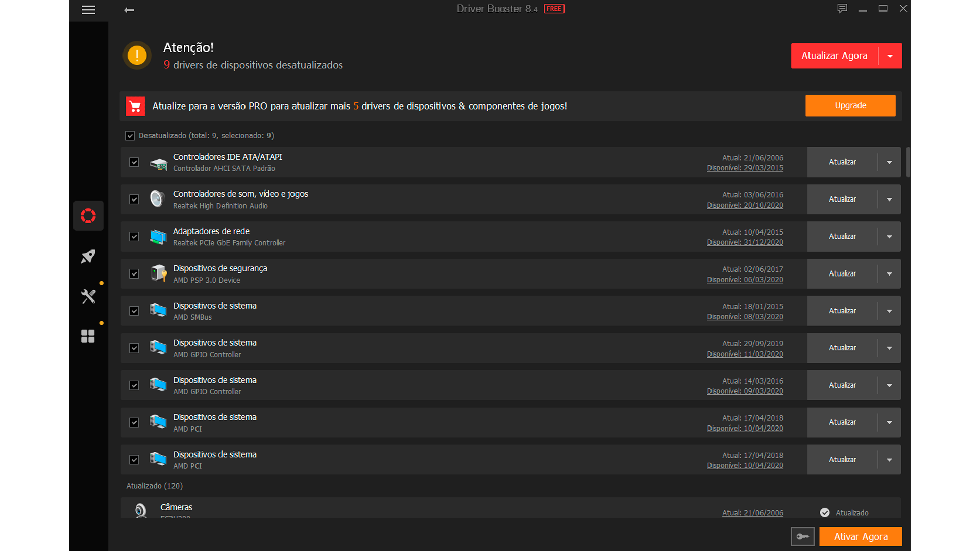The height and width of the screenshot is (551, 980).
Task: Open Disponível: 29/03/2015 link
Action: click(x=745, y=168)
